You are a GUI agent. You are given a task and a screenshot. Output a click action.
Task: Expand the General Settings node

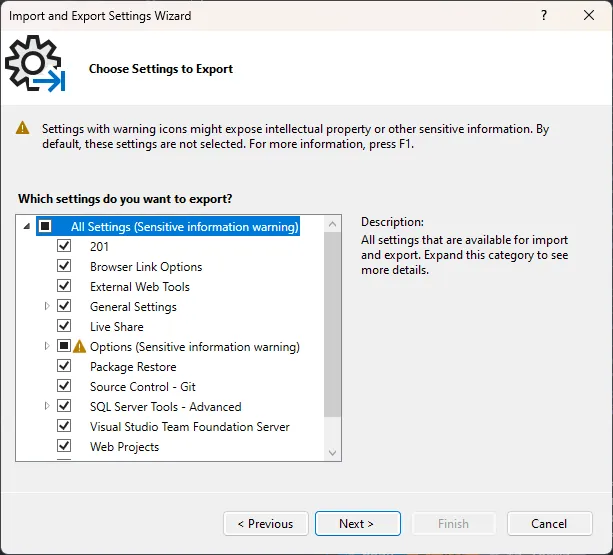(47, 306)
